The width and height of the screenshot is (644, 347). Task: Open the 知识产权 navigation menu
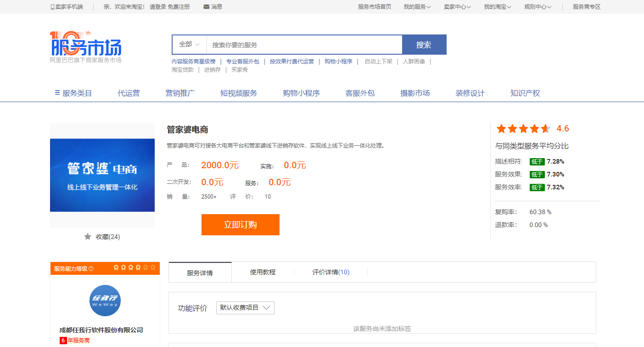pos(525,93)
